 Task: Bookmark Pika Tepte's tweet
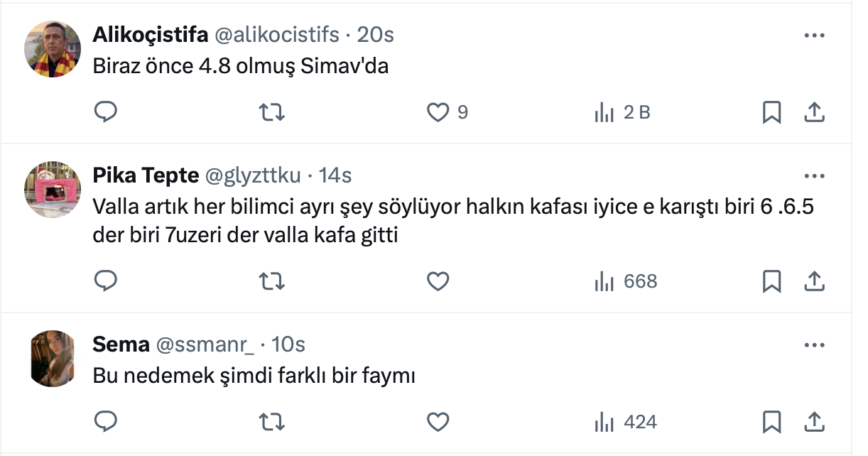click(771, 281)
